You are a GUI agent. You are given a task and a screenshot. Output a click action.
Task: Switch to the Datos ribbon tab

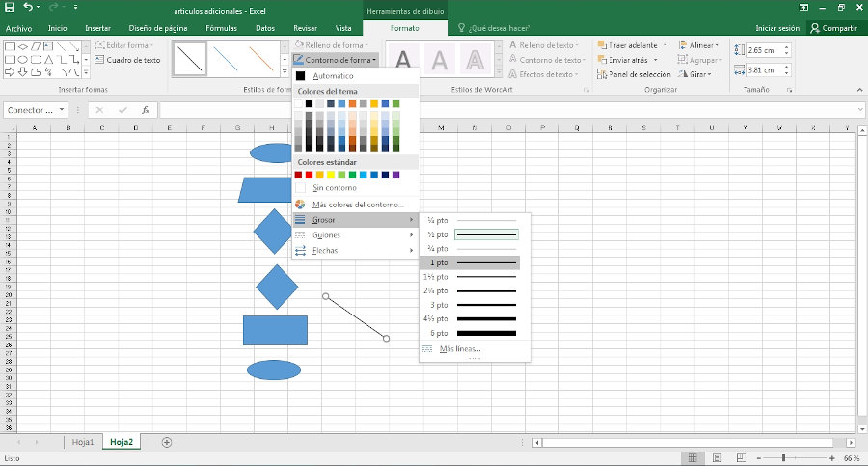tap(265, 28)
